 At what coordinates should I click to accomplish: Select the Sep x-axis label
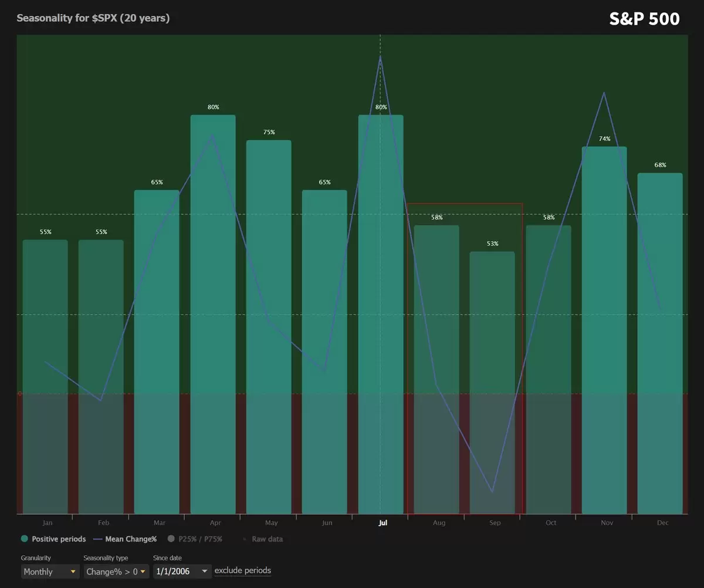[x=495, y=523]
